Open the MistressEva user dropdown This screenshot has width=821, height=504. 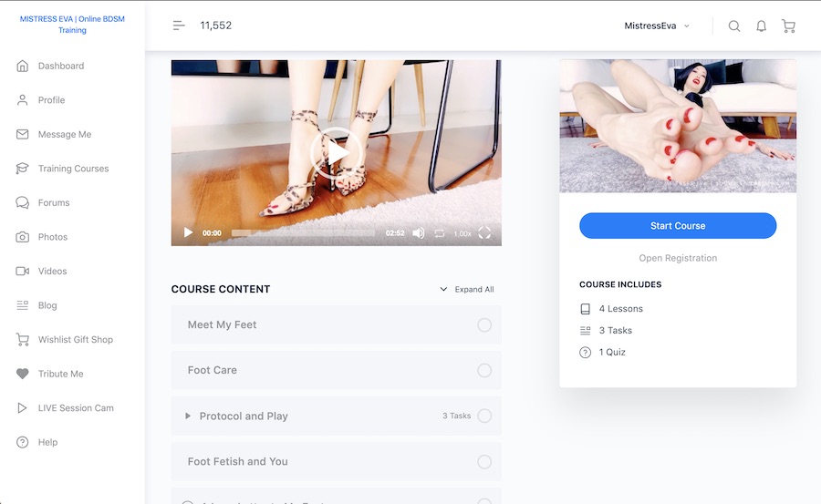[x=657, y=26]
